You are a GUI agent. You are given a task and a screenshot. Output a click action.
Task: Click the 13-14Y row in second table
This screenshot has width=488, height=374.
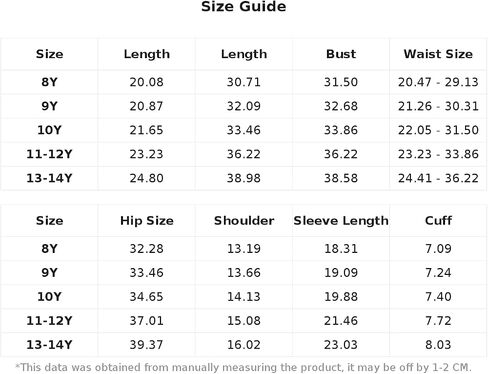click(x=244, y=345)
